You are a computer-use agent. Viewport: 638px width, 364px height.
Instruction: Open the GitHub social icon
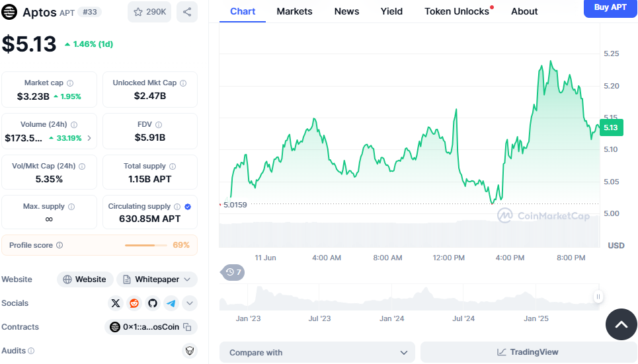[x=153, y=303]
